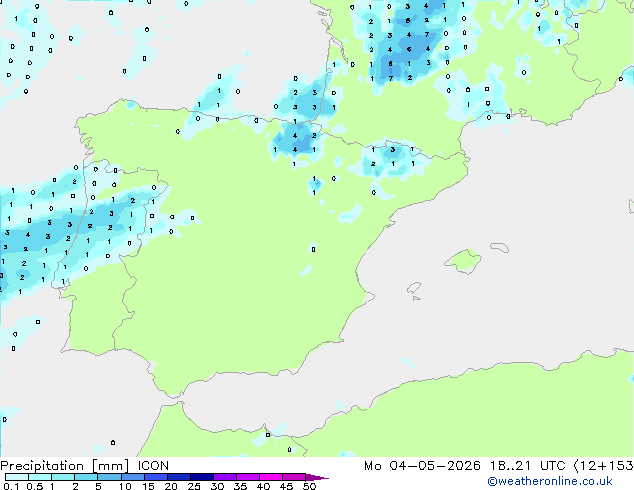634x490 pixels.
Task: Click the large green island of Mallorca
Action: coord(464,262)
